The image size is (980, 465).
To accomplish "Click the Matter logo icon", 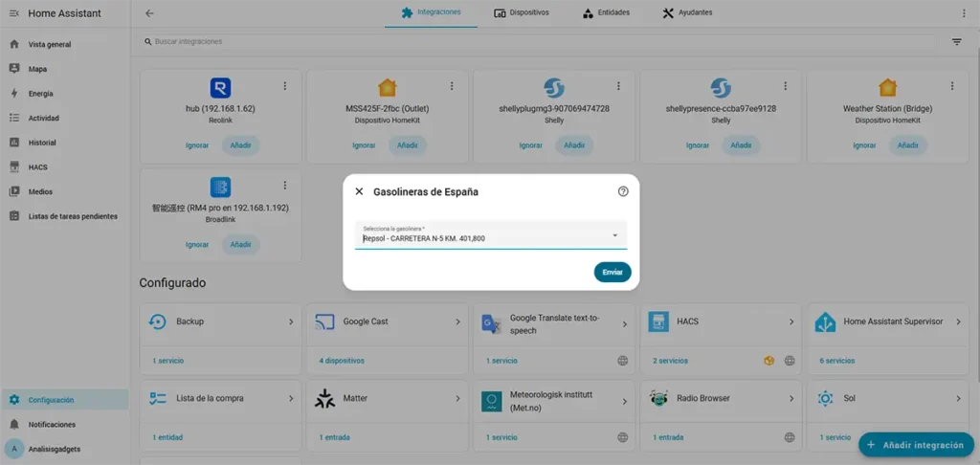I will click(x=325, y=399).
